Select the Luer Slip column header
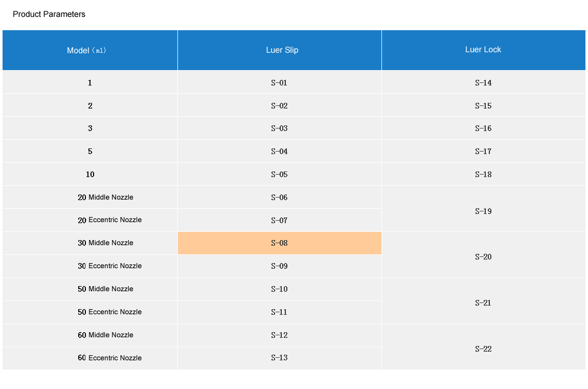The width and height of the screenshot is (588, 389). point(282,50)
